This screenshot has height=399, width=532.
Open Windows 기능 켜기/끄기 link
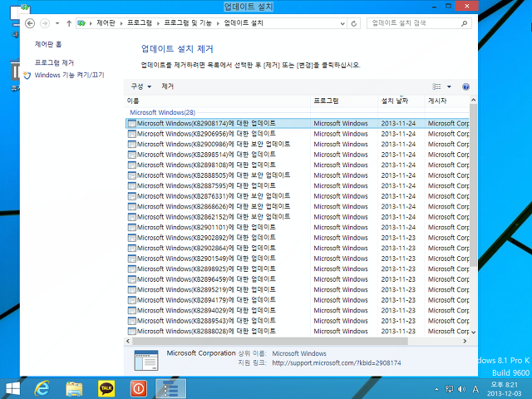[69, 75]
